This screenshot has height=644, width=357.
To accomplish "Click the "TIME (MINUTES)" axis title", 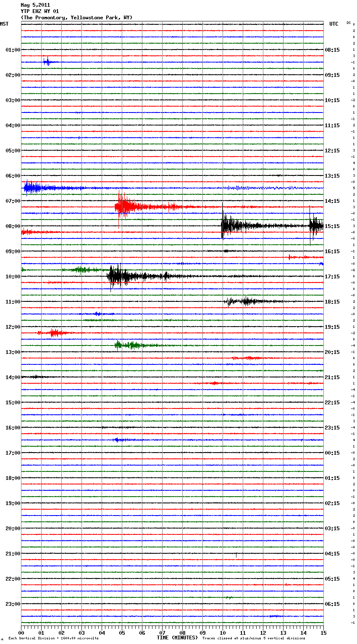I will (177, 638).
